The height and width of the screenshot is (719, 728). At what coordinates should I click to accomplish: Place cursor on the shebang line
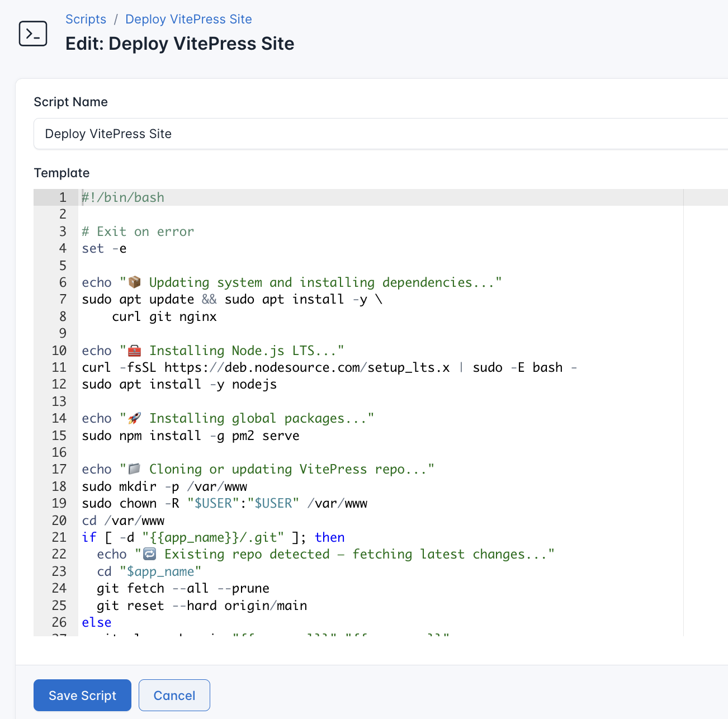pyautogui.click(x=123, y=197)
